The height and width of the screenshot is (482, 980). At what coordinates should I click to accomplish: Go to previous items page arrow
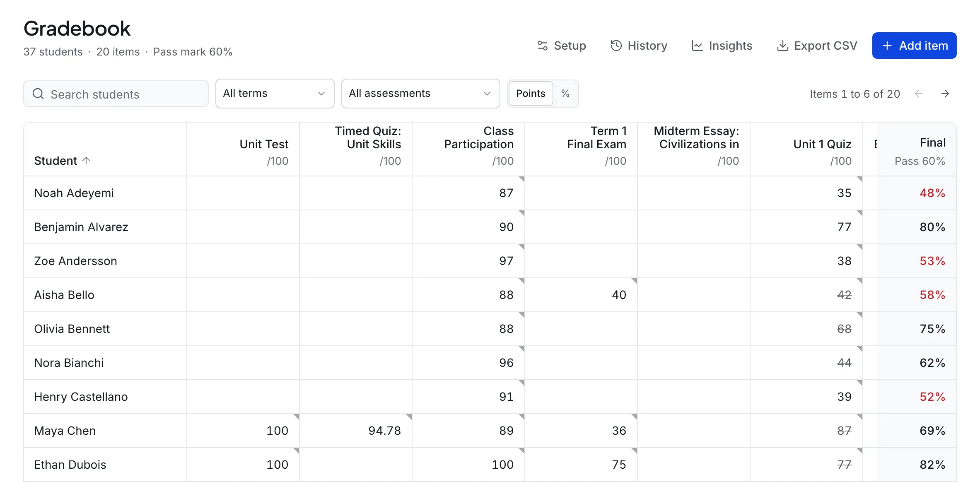coord(918,94)
